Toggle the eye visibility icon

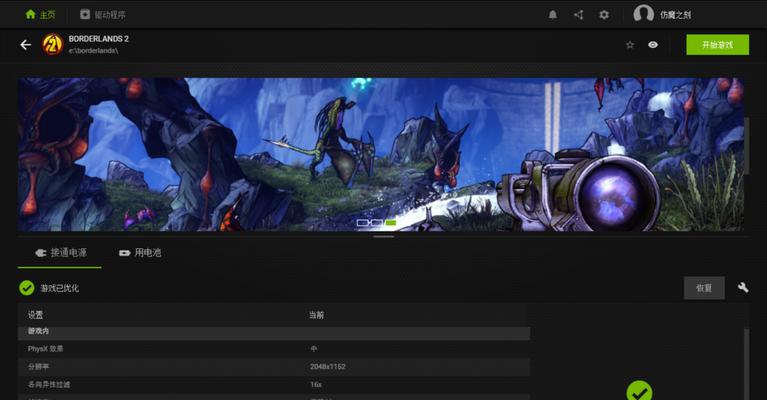(653, 45)
